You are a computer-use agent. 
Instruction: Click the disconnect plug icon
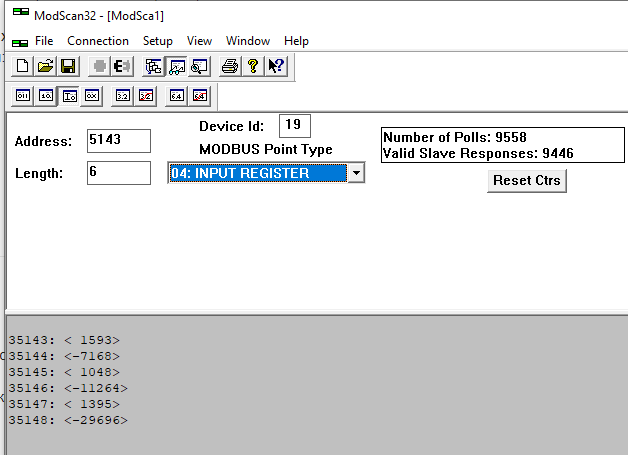coord(122,66)
